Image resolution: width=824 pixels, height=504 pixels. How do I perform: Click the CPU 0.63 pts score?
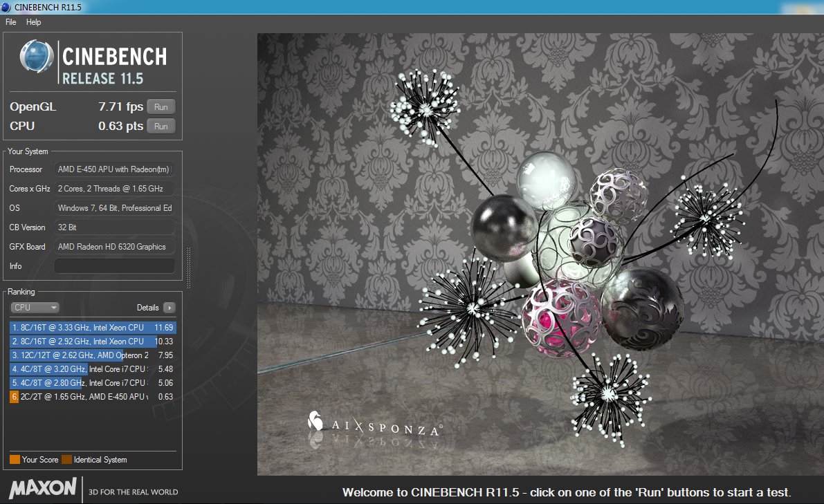coord(121,126)
